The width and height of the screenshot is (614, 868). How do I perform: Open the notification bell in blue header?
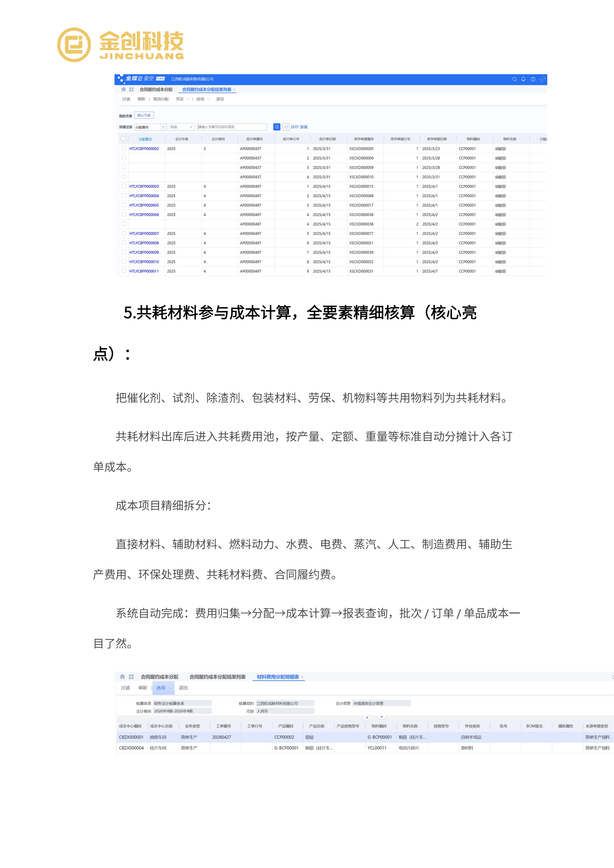click(x=523, y=79)
